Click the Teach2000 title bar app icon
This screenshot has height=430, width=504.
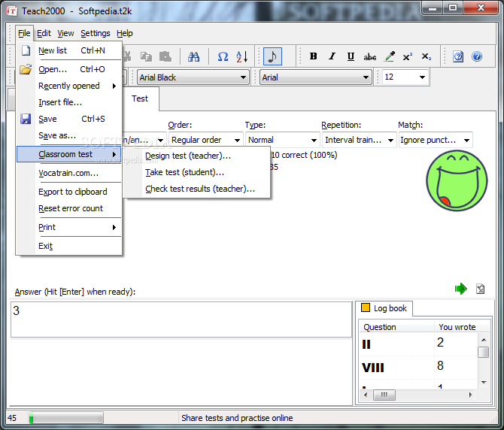point(11,11)
